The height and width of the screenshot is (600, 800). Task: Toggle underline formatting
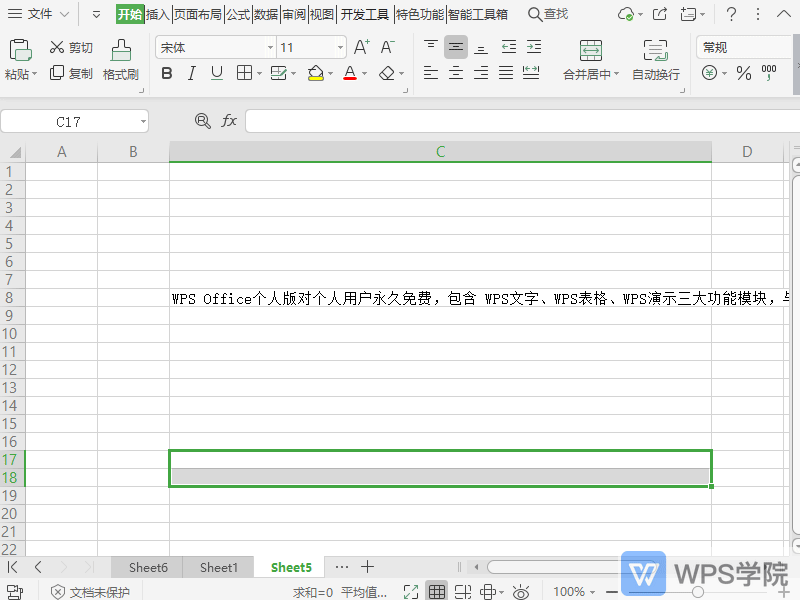216,73
